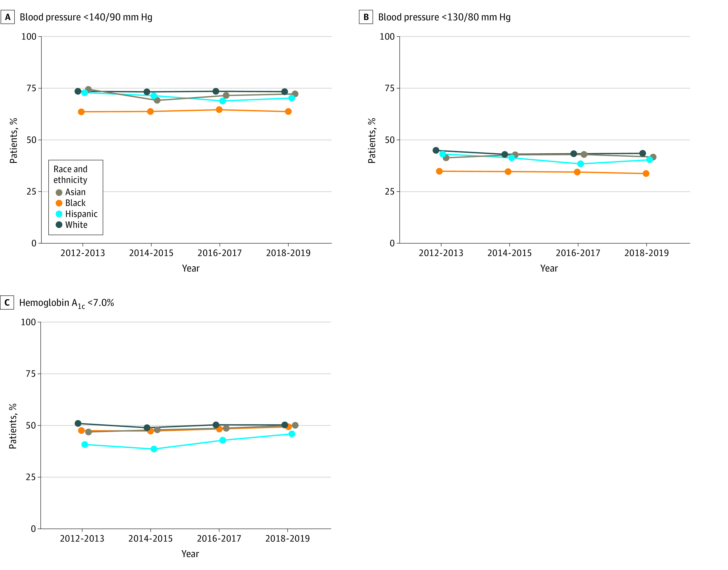The width and height of the screenshot is (728, 570).
Task: Click panel B Asian 2018-2019 data point
Action: (653, 157)
